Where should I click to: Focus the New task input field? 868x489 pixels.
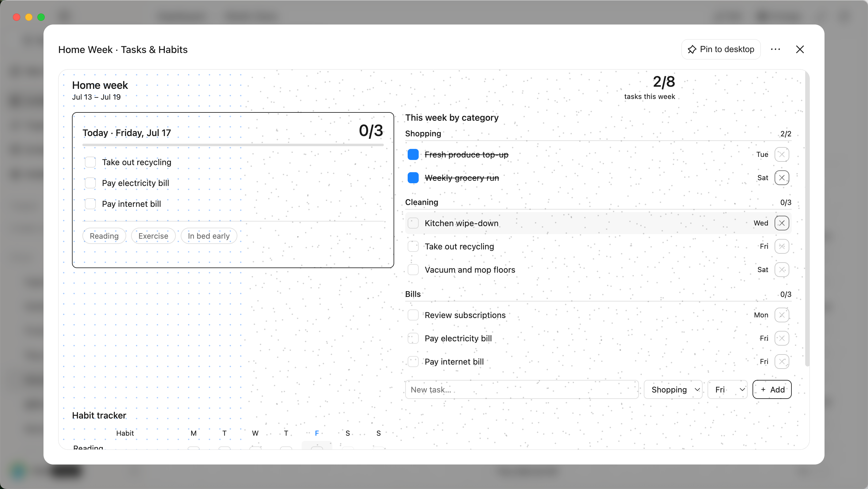point(522,390)
